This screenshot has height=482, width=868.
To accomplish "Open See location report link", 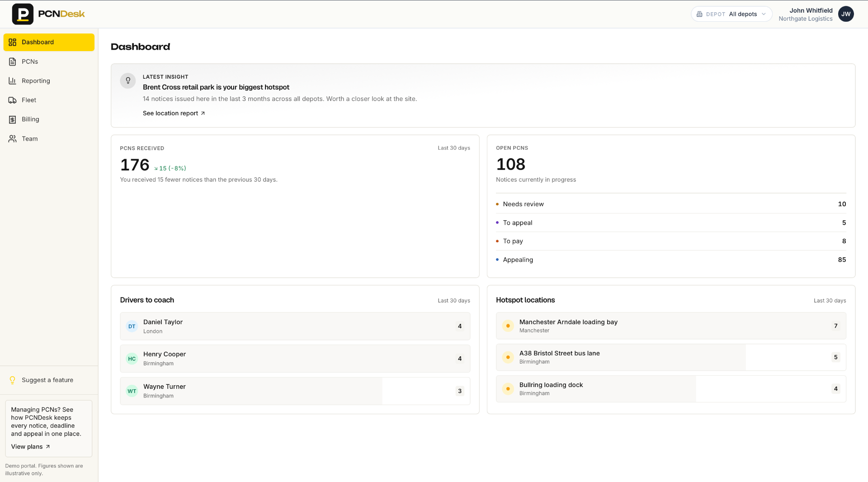I will [174, 113].
